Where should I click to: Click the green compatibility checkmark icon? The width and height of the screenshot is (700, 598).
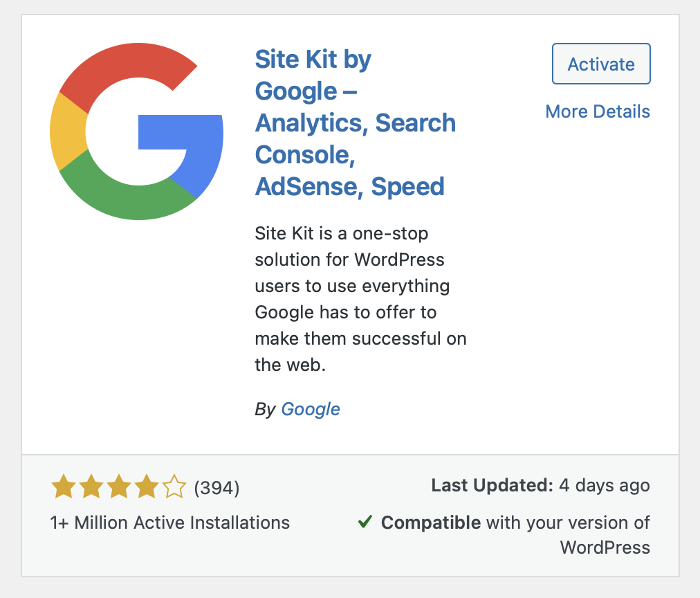[365, 522]
